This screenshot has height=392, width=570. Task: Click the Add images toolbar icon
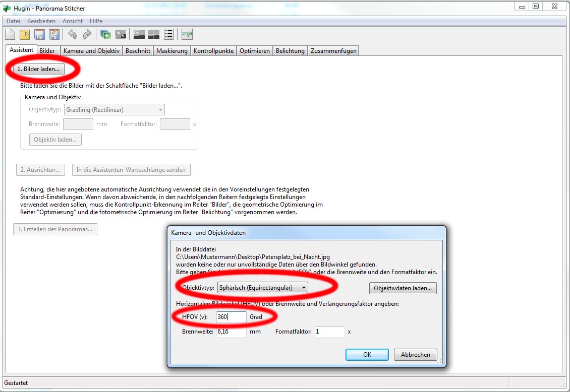[105, 34]
